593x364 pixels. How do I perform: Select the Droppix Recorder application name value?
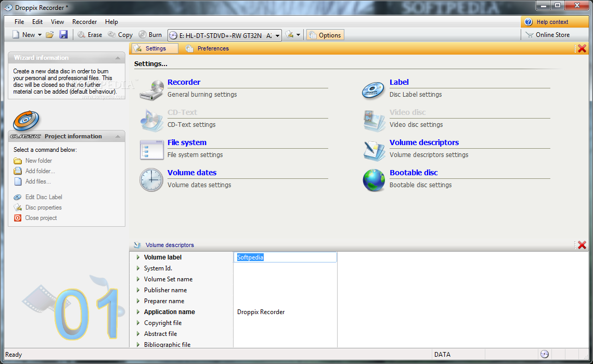(x=261, y=312)
